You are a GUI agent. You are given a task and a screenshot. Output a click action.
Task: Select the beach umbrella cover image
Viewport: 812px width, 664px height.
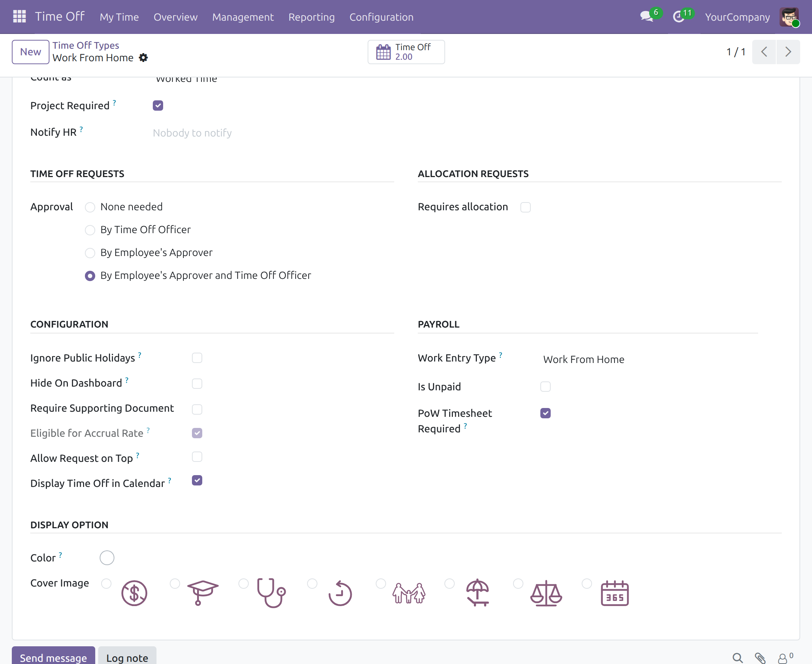(x=478, y=593)
